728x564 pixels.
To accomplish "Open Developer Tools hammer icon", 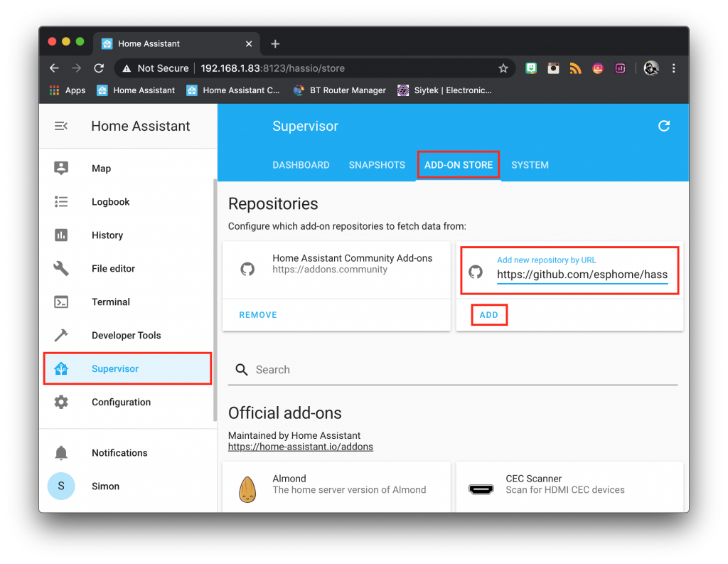I will point(61,335).
